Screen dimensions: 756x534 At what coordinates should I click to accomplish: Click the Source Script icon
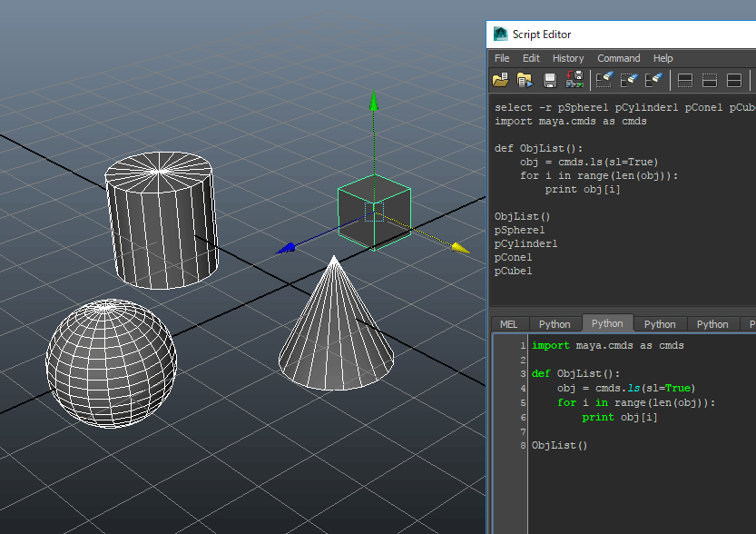click(x=525, y=81)
